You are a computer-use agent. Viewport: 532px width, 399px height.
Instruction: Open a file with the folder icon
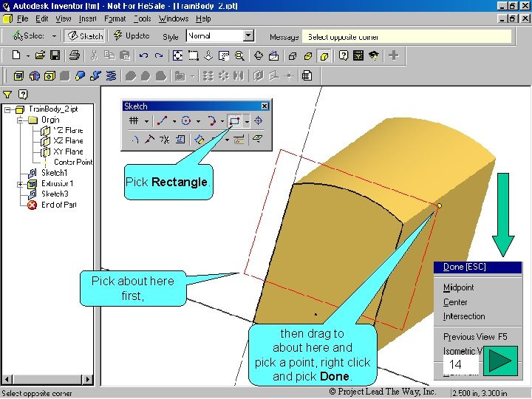pos(40,55)
